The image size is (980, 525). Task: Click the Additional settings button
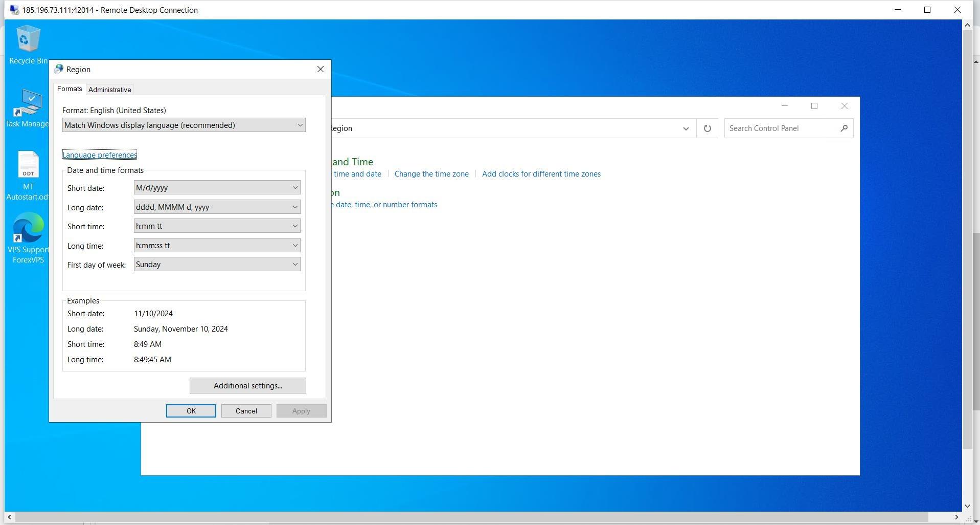(x=248, y=386)
